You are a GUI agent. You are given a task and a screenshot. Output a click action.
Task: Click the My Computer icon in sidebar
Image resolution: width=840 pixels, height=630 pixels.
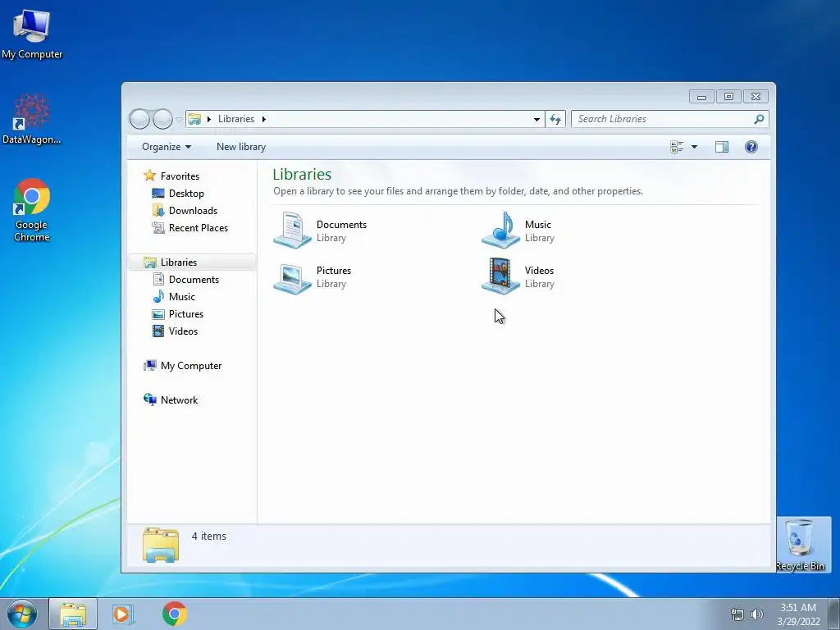(150, 365)
